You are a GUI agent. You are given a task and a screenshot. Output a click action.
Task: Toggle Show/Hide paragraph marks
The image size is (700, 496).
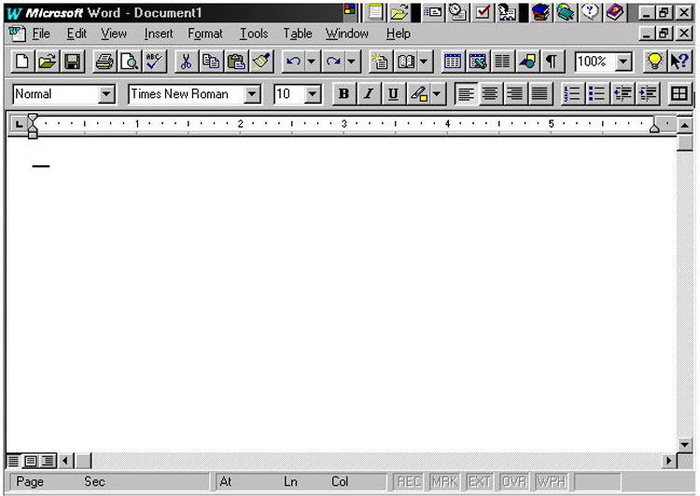(x=551, y=62)
